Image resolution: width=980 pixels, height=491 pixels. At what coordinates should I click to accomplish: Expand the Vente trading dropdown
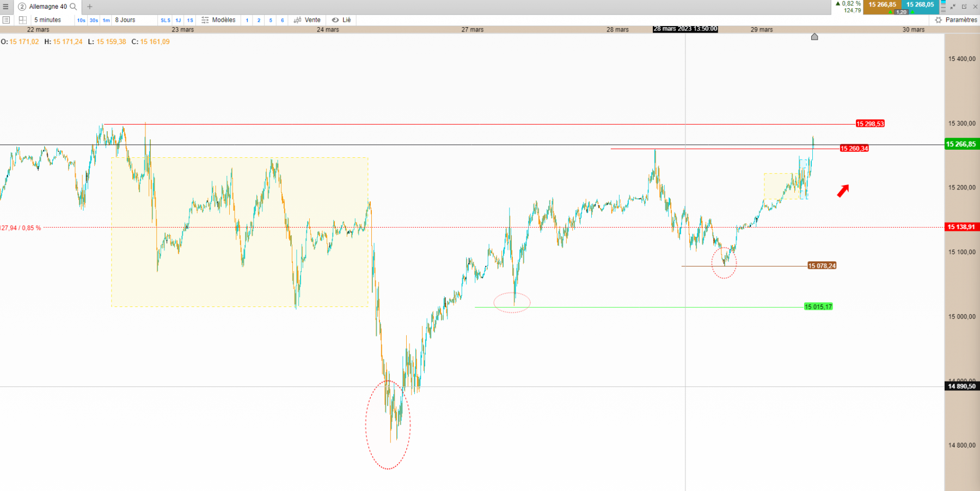click(x=307, y=20)
